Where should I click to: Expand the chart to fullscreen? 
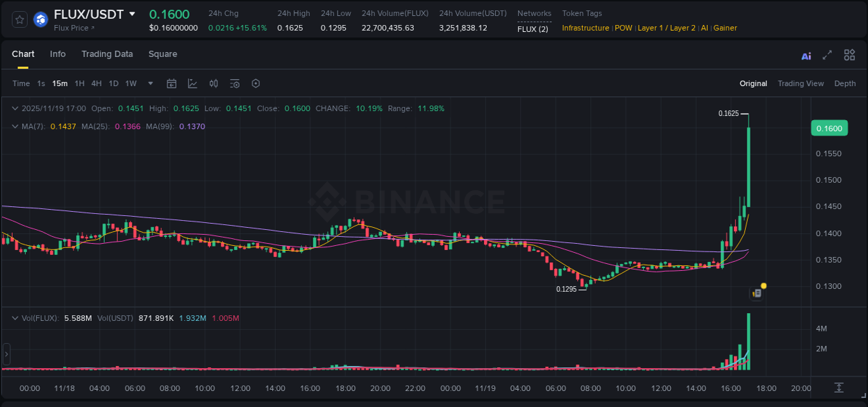pos(826,55)
